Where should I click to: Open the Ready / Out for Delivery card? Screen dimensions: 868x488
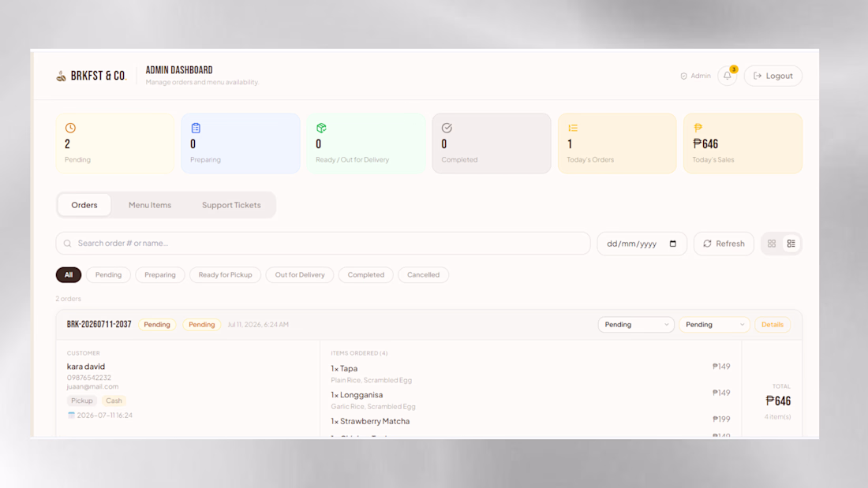[x=366, y=143]
